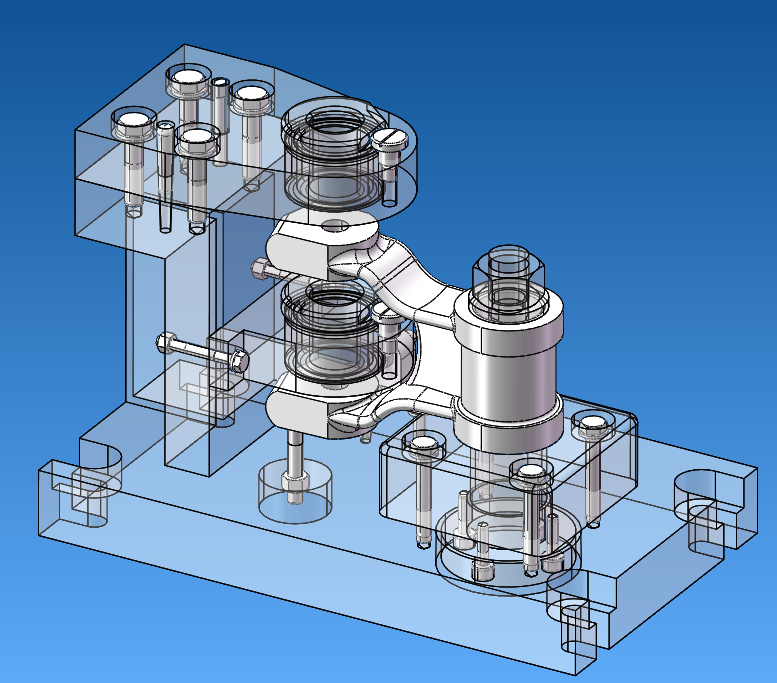Select the vertical stud in the base plate's round recess
777x683 pixels.
[x=294, y=466]
